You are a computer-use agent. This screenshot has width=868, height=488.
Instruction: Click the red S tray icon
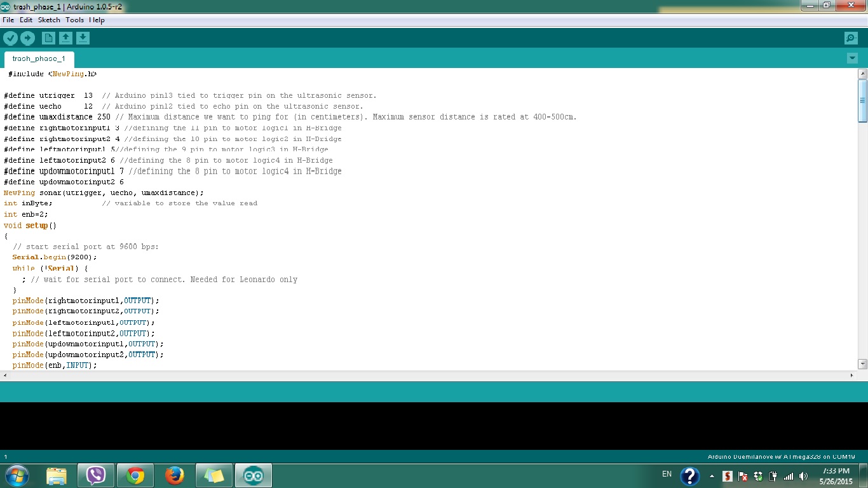click(x=728, y=476)
